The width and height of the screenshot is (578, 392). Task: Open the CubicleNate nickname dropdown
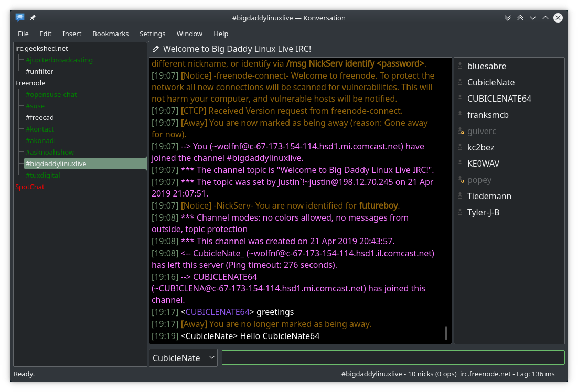[212, 357]
